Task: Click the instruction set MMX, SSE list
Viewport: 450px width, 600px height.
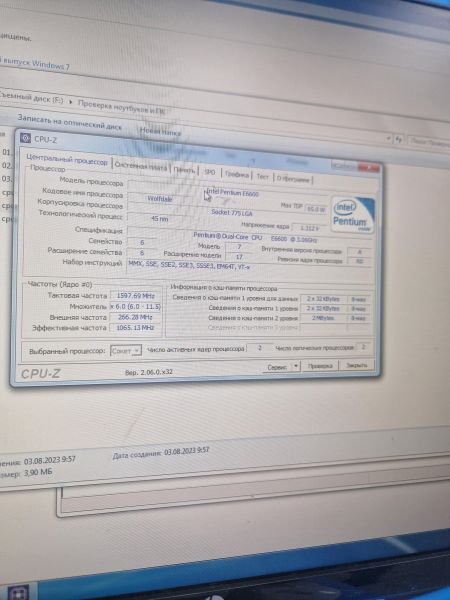Action: [x=189, y=265]
